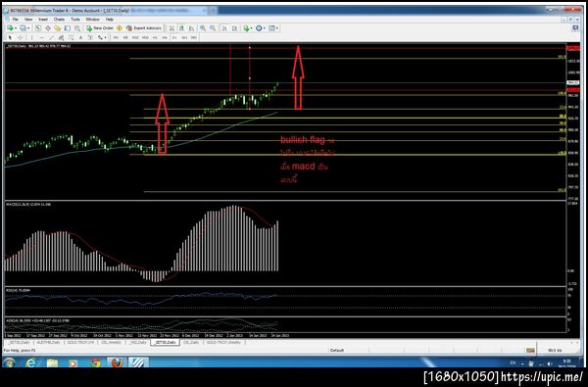Open Google Chrome from the taskbar

(x=96, y=363)
